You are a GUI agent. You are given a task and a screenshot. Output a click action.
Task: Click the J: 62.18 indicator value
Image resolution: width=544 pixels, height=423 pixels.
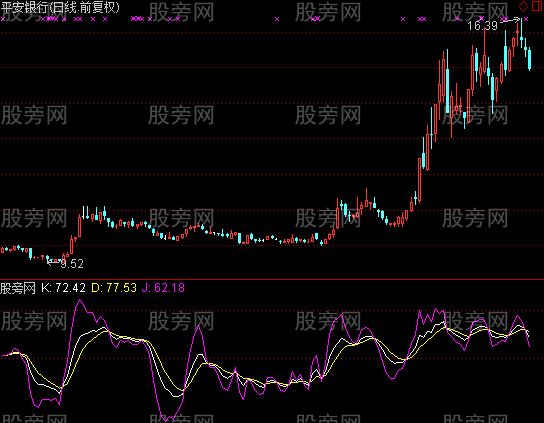[163, 288]
